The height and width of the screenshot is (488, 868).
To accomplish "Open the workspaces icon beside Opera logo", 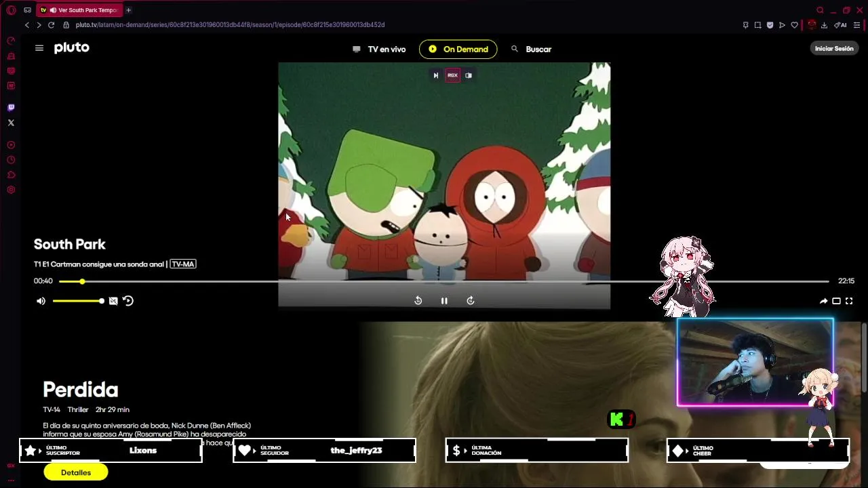I will [27, 10].
